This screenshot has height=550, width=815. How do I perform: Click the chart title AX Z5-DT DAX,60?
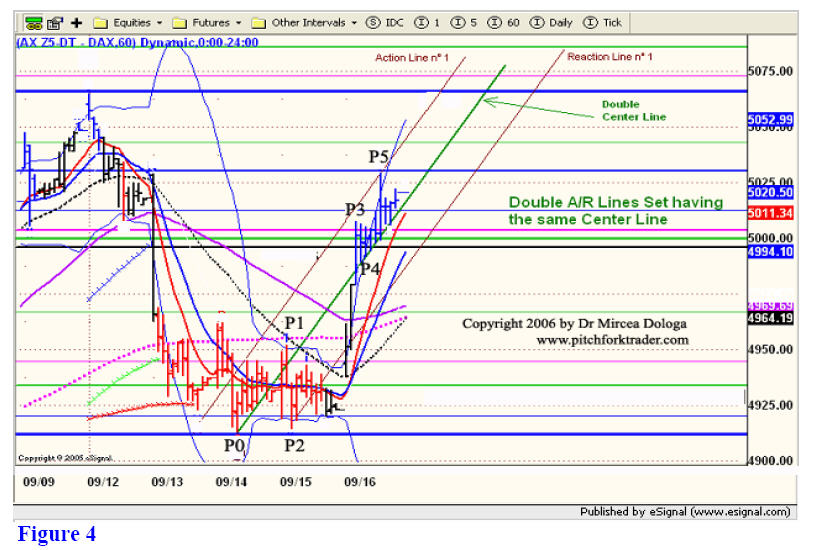(x=137, y=42)
